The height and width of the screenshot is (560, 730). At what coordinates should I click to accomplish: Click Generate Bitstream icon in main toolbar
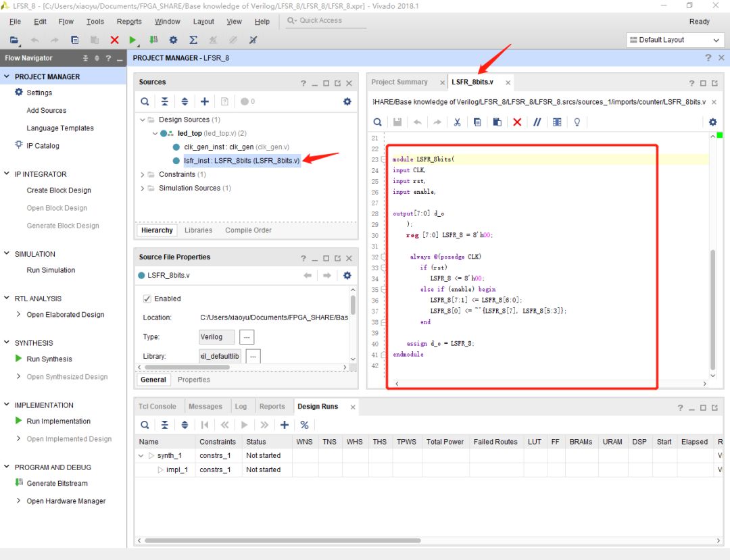(153, 40)
